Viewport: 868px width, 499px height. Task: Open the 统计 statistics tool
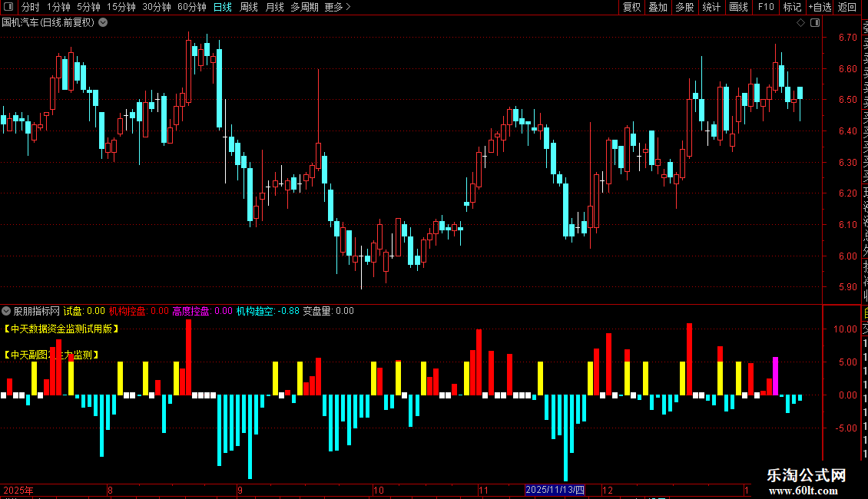click(711, 7)
